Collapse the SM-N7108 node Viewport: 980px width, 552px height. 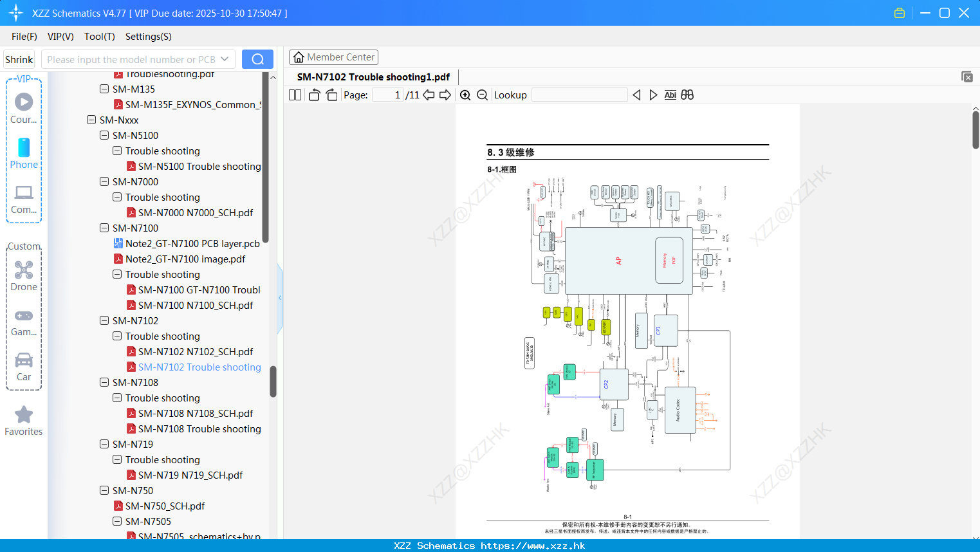pyautogui.click(x=104, y=382)
